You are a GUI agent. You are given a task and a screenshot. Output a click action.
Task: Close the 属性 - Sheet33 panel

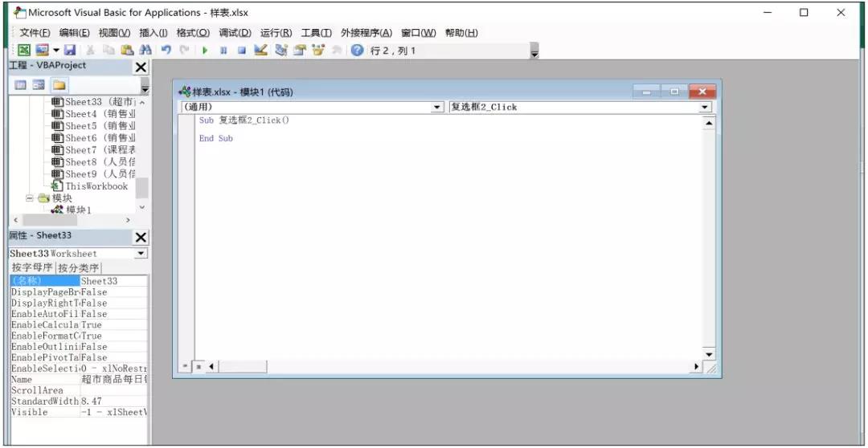click(x=141, y=238)
